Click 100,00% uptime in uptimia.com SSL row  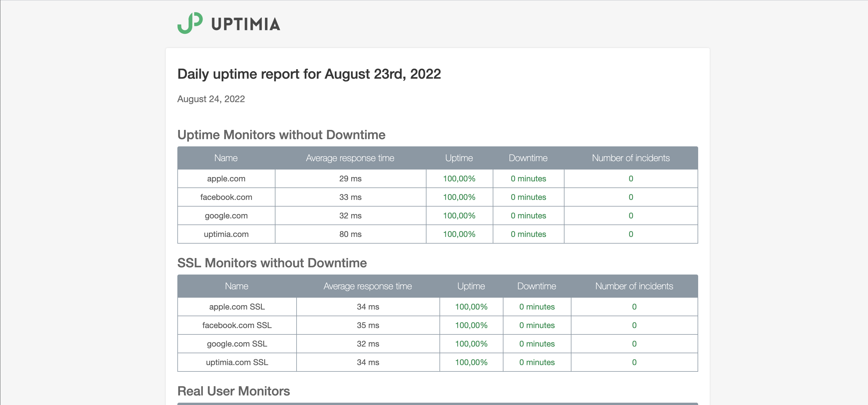pos(471,362)
